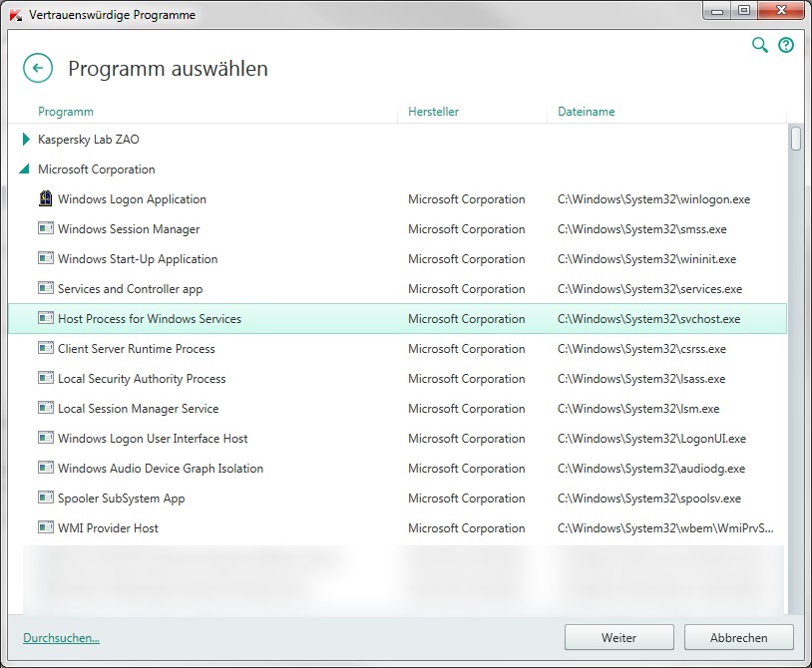Minimize the Vertrauenswürdige Programme window
812x668 pixels.
click(x=717, y=10)
